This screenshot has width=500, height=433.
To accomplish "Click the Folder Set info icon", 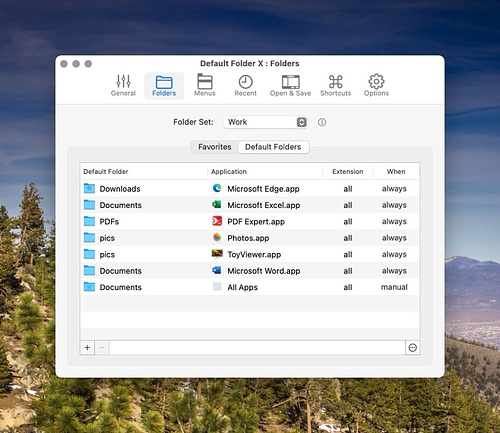I will tap(322, 122).
